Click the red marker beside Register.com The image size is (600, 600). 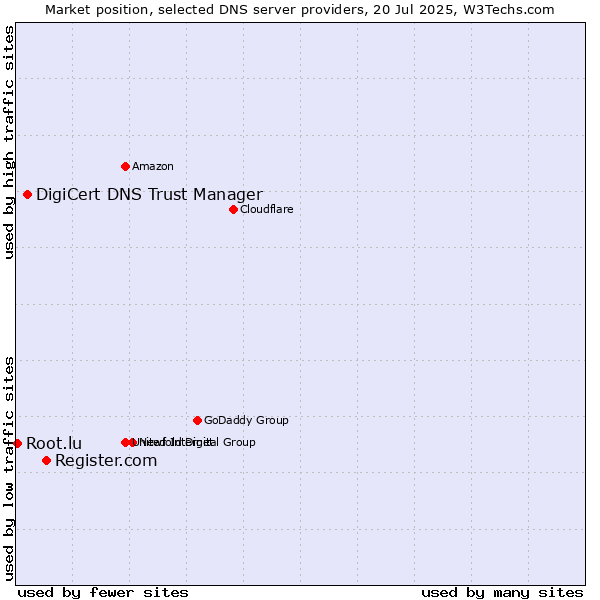46,461
